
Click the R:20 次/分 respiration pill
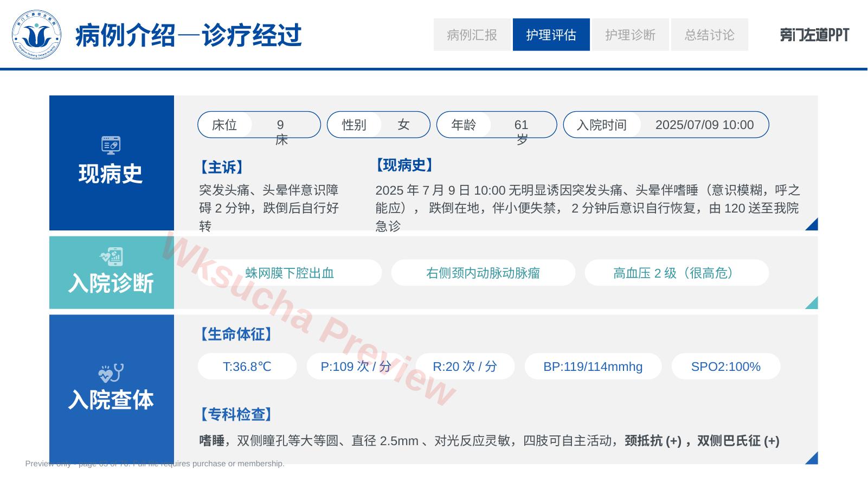(465, 367)
